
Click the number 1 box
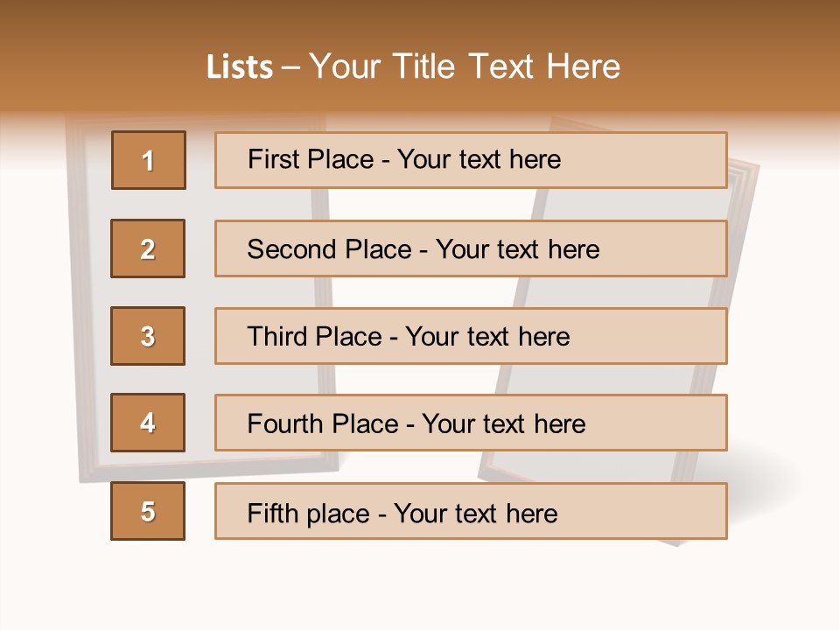click(x=149, y=160)
